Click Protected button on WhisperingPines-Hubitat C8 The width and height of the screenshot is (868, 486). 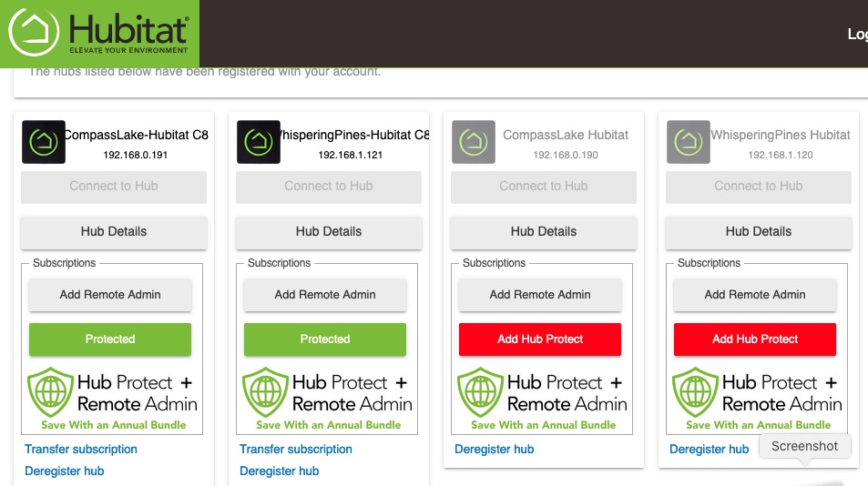325,339
